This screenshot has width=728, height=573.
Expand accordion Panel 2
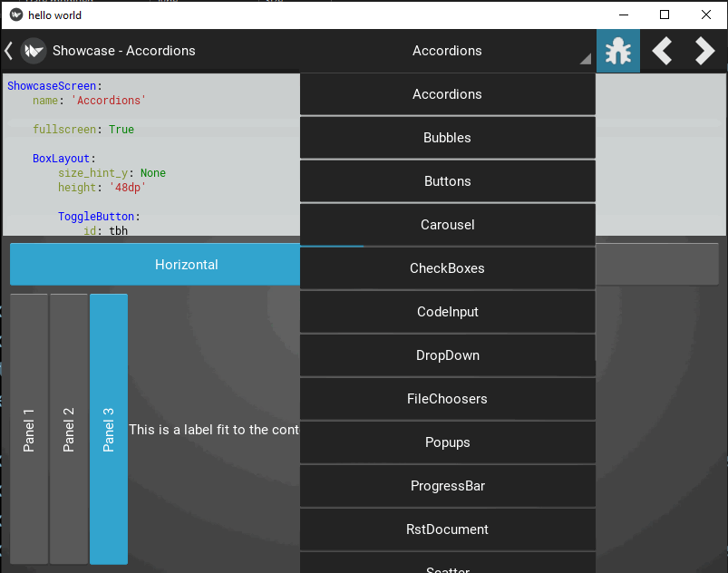69,429
